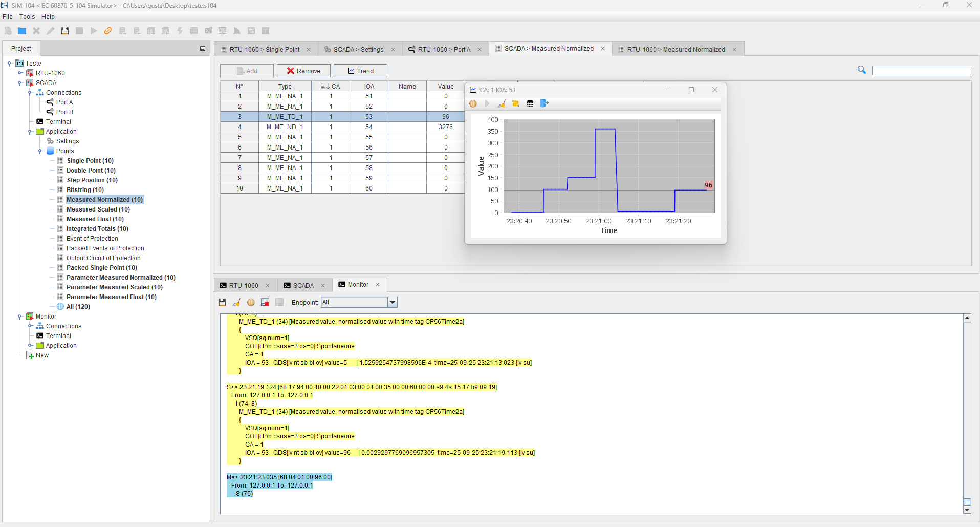This screenshot has width=980, height=527.
Task: Pause the monitor log capture
Action: [251, 303]
